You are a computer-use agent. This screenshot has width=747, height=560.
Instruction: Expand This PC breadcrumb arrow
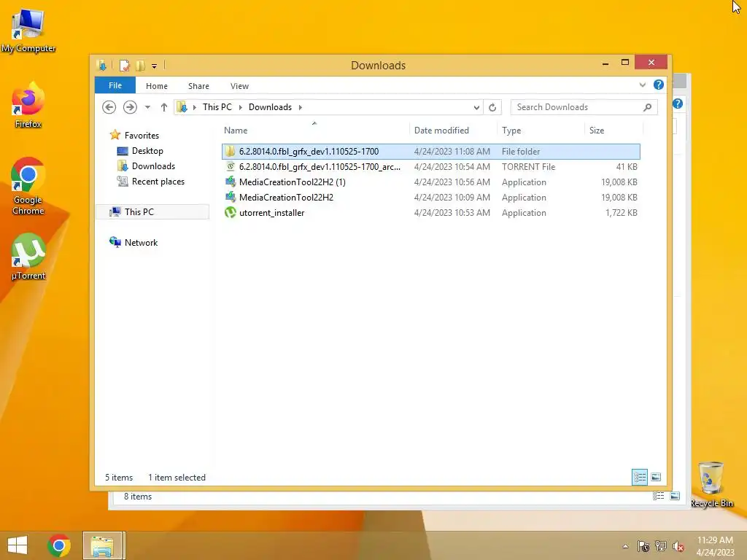(240, 107)
